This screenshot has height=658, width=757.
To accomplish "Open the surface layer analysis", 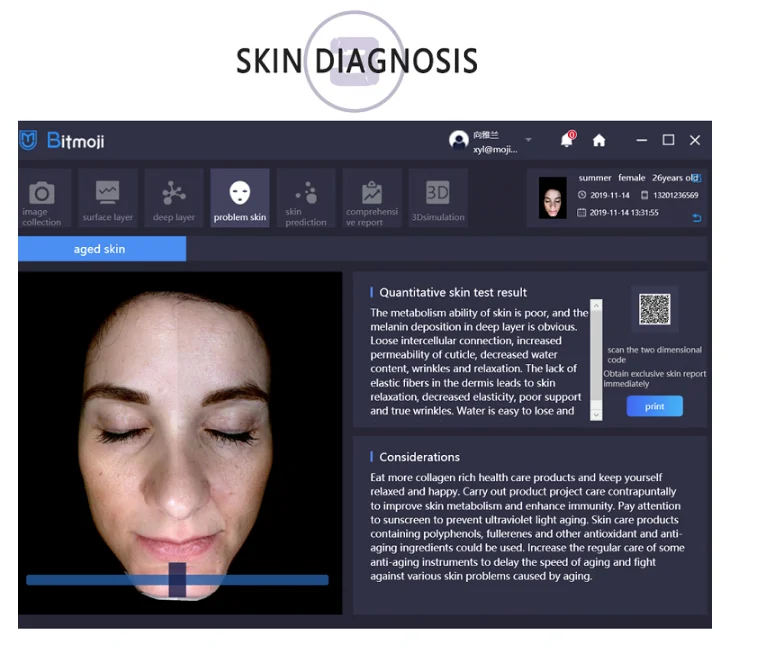I will point(107,198).
